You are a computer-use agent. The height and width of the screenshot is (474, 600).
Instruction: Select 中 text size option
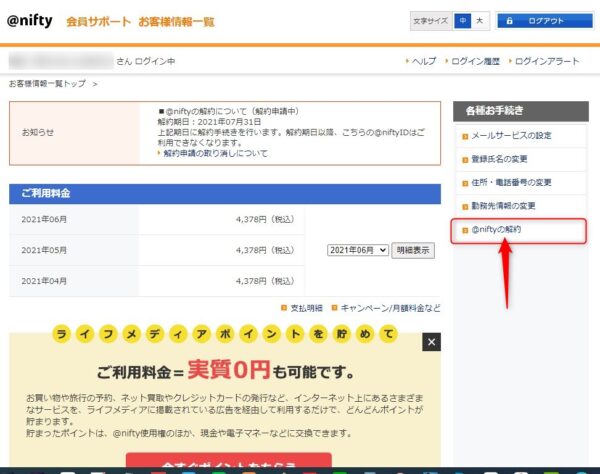pyautogui.click(x=462, y=20)
